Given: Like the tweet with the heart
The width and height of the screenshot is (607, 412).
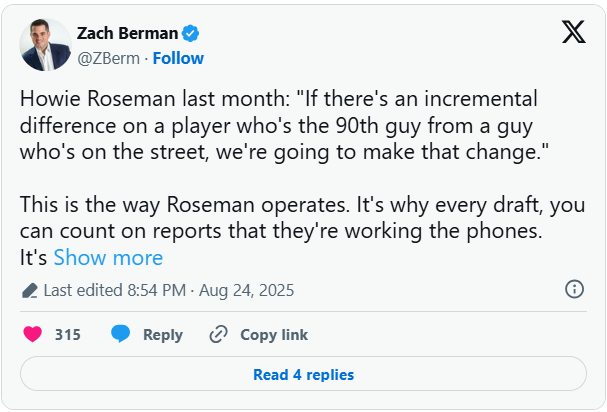Looking at the screenshot, I should point(33,334).
